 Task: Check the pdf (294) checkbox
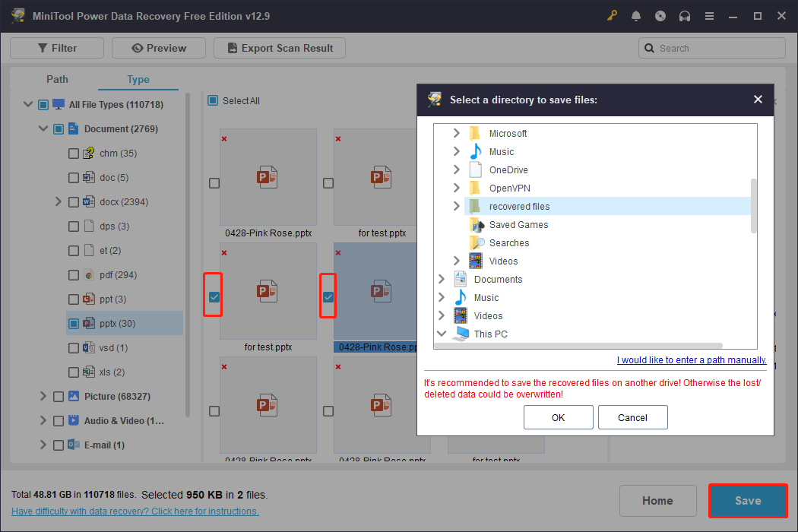click(73, 275)
